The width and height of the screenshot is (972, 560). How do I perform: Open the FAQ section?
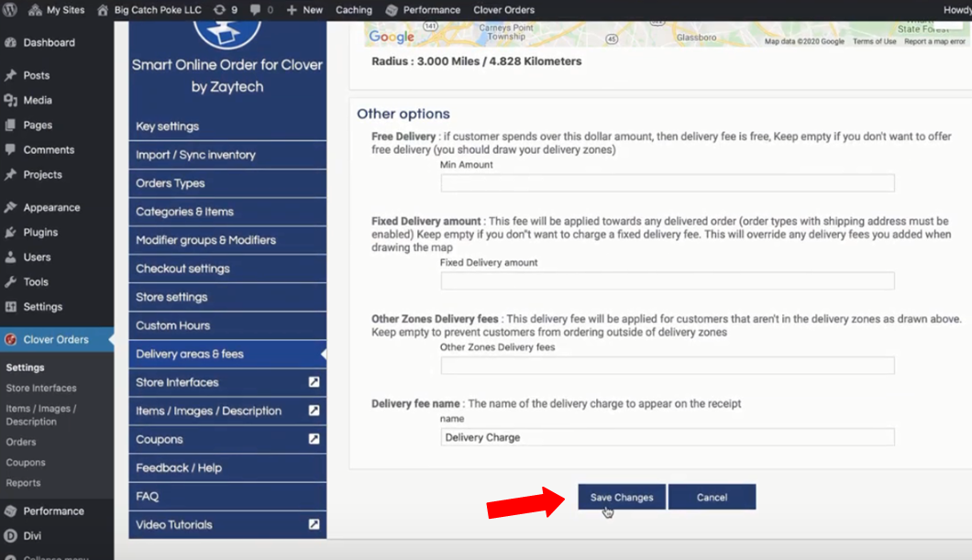(x=227, y=497)
